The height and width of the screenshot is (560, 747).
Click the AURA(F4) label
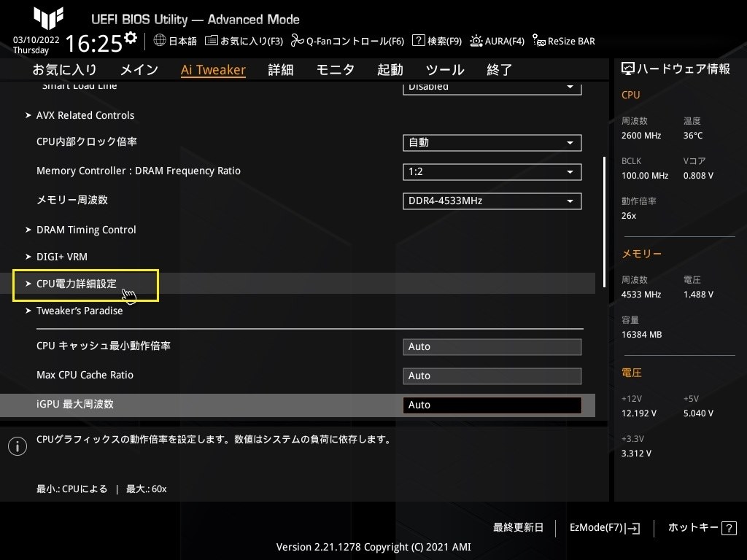point(505,42)
